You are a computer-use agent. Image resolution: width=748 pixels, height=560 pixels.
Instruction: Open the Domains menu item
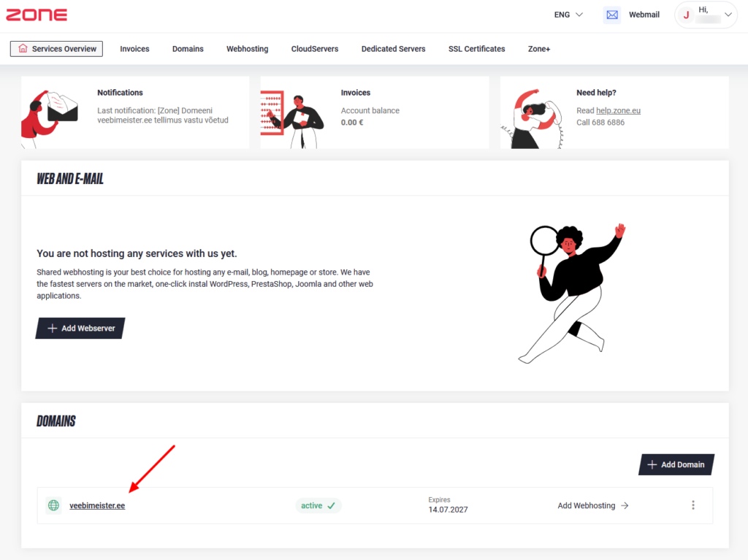point(188,49)
